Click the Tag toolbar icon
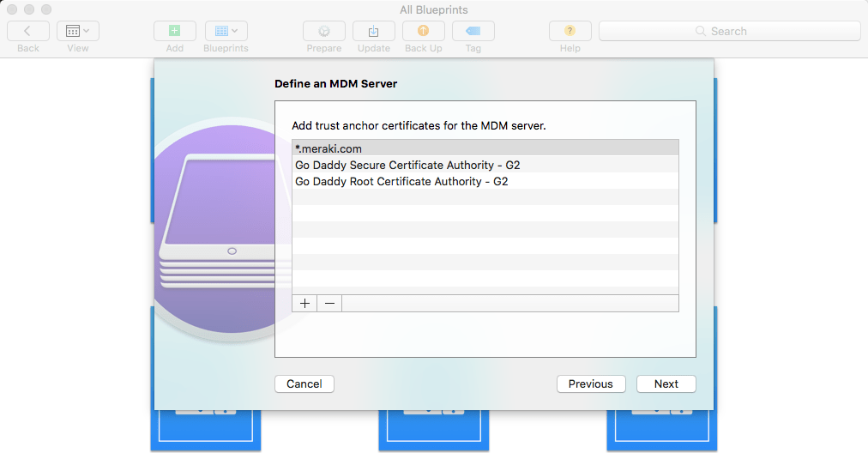Screen dimensions: 868x453 tap(473, 31)
